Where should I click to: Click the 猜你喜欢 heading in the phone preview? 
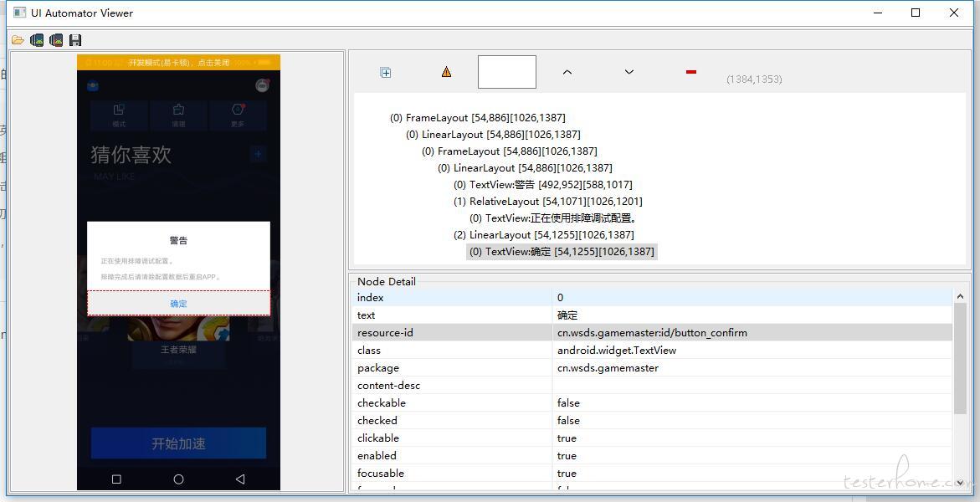(131, 155)
